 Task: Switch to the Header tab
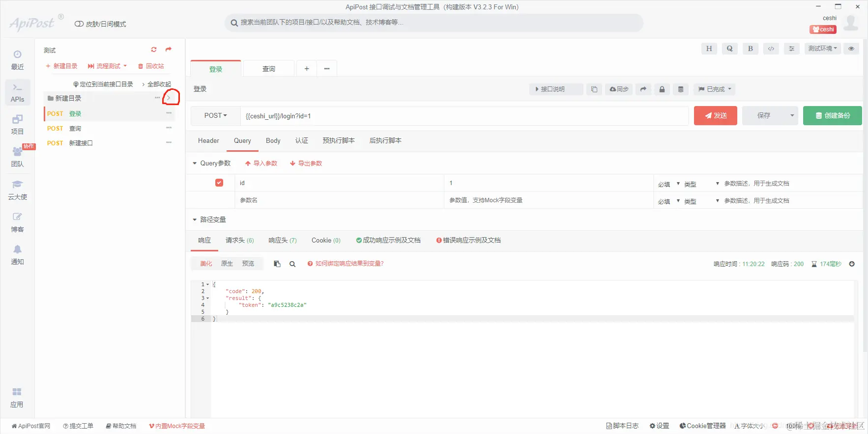(208, 140)
